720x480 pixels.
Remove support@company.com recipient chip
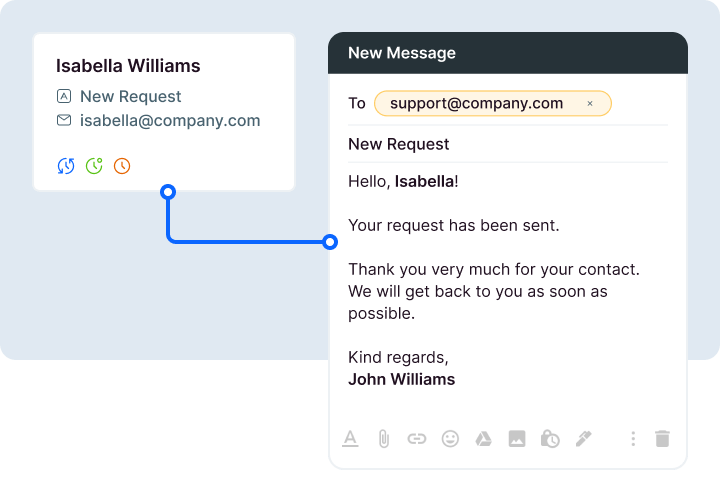pyautogui.click(x=590, y=103)
